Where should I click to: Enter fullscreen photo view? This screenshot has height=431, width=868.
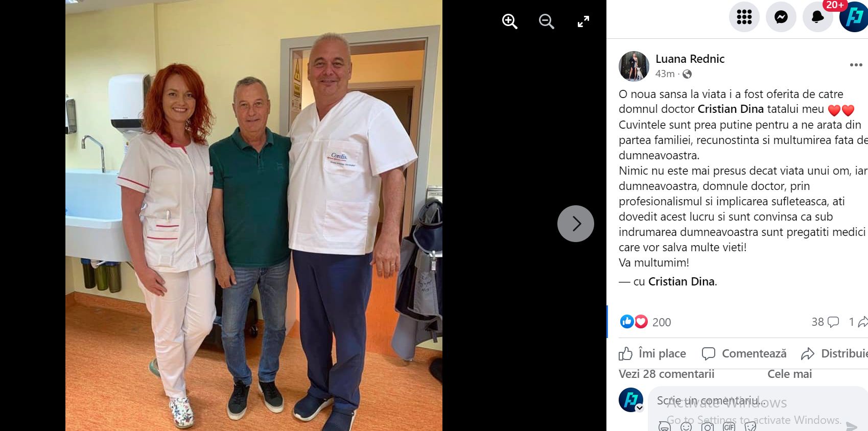tap(583, 21)
